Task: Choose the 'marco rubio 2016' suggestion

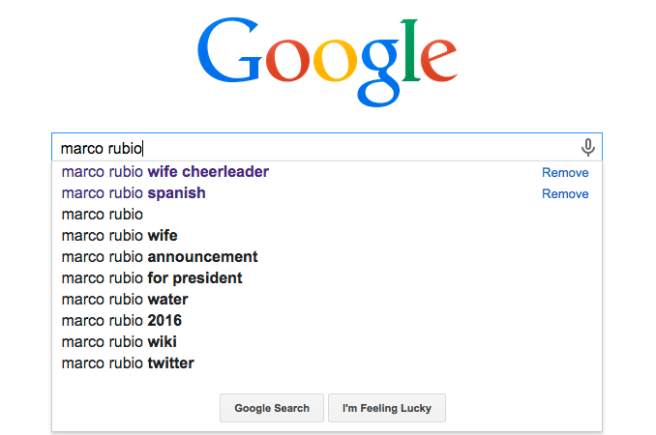Action: [x=121, y=321]
